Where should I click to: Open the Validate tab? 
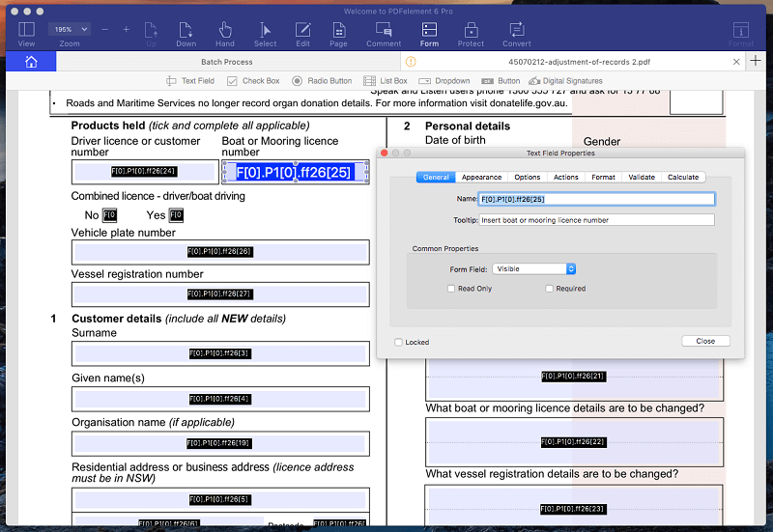tap(642, 178)
